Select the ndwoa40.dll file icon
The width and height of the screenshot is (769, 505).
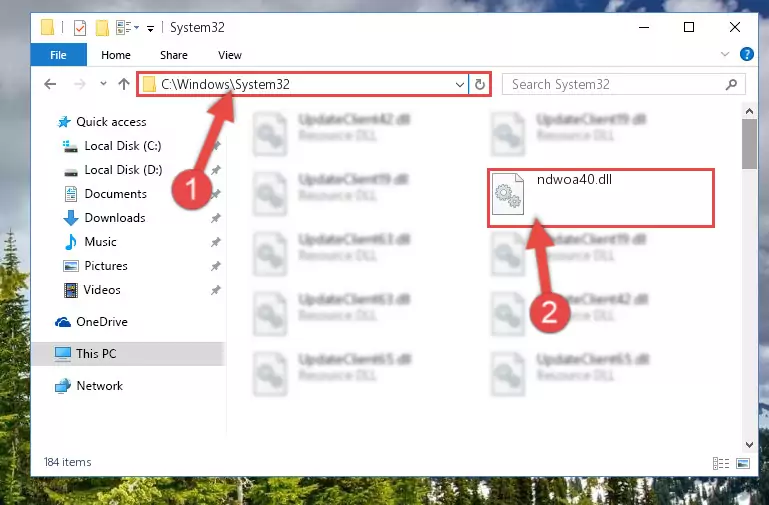pyautogui.click(x=508, y=194)
